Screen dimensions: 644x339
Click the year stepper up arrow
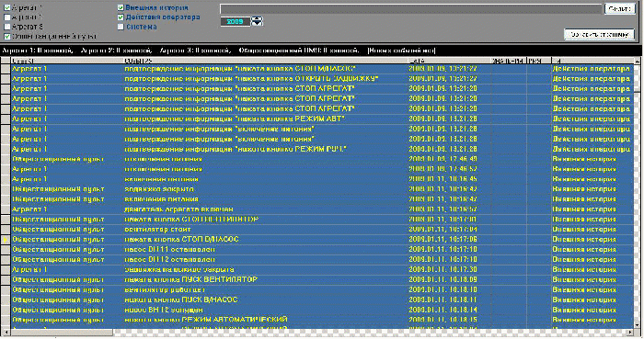click(x=257, y=19)
